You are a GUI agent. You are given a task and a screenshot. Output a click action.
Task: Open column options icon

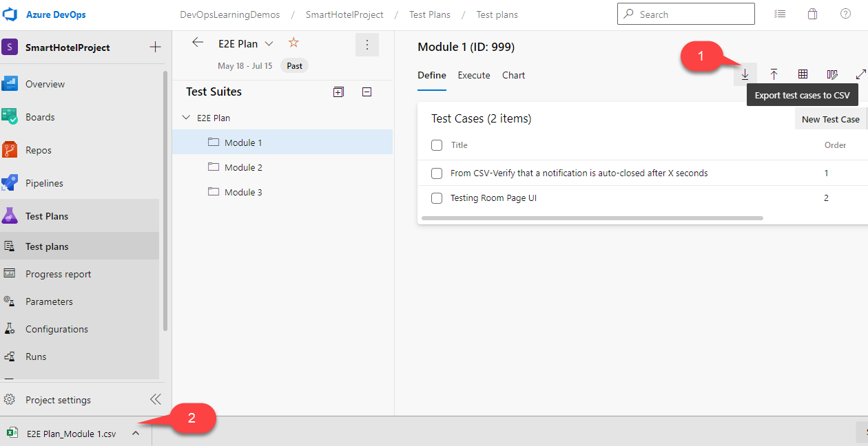pyautogui.click(x=832, y=74)
